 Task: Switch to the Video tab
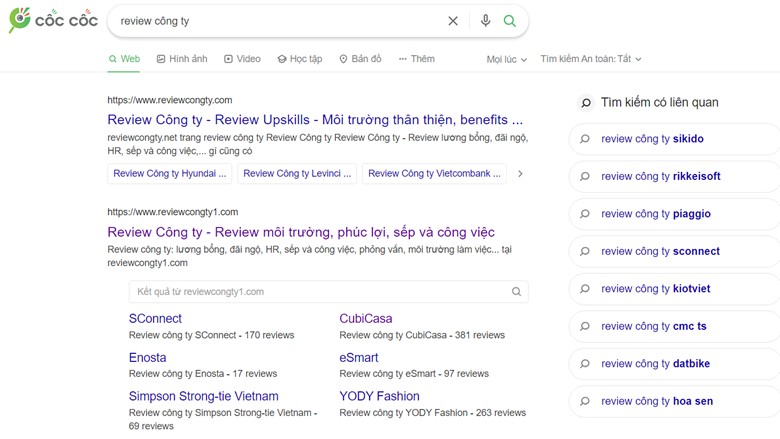[x=242, y=59]
